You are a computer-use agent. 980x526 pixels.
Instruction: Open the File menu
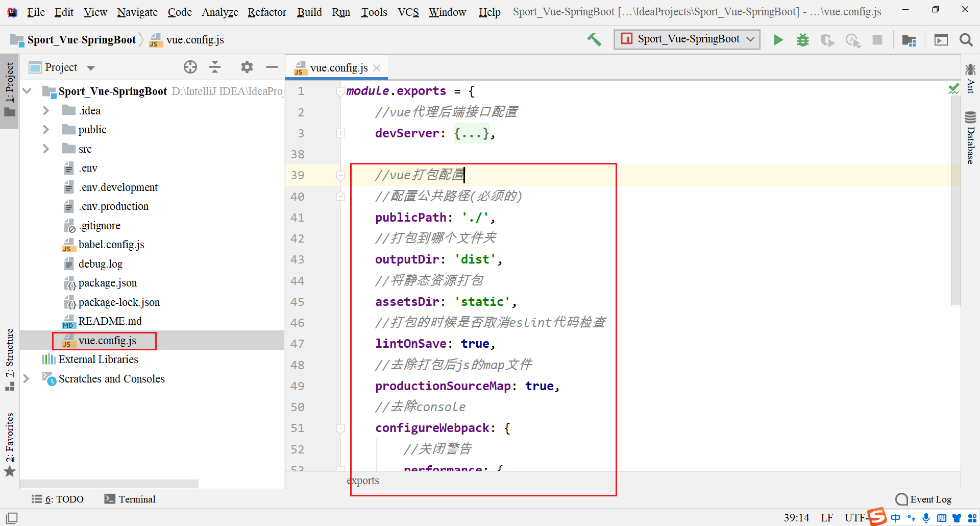coord(36,12)
